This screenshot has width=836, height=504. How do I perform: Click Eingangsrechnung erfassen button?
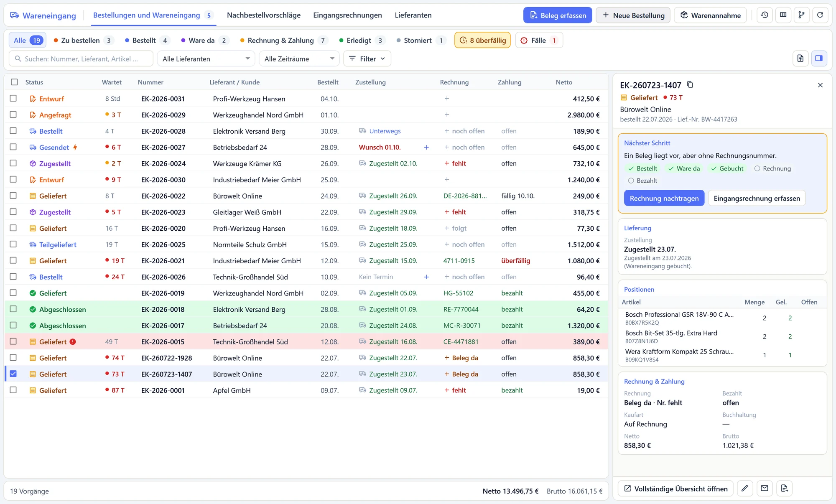757,199
